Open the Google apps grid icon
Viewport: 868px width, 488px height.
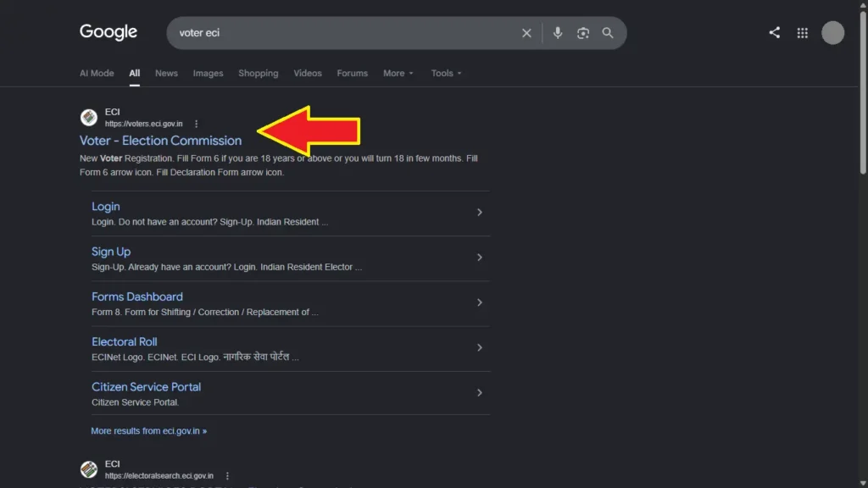pyautogui.click(x=803, y=33)
